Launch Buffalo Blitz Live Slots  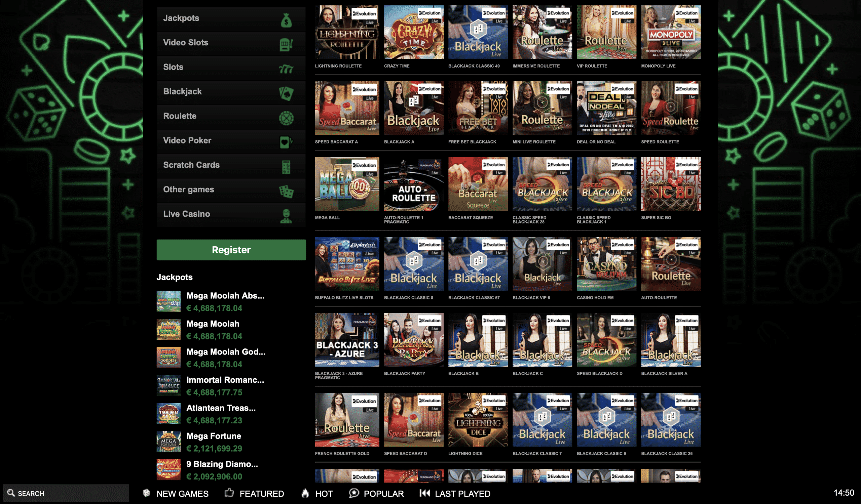347,264
